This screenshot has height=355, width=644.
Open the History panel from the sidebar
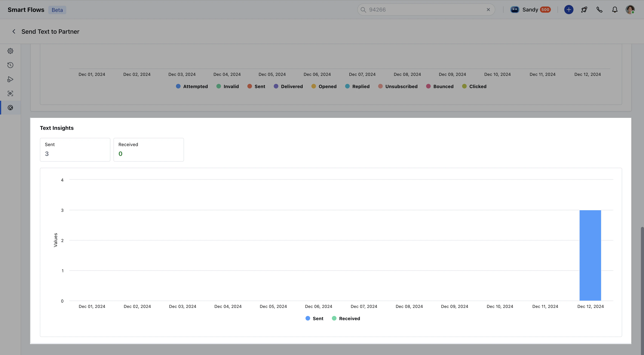[10, 65]
